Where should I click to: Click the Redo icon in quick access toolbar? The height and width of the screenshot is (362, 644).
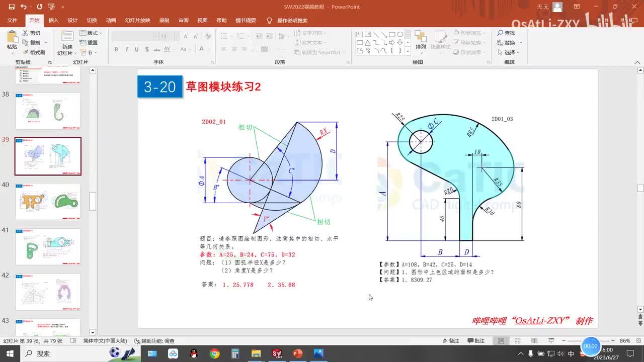[x=39, y=7]
